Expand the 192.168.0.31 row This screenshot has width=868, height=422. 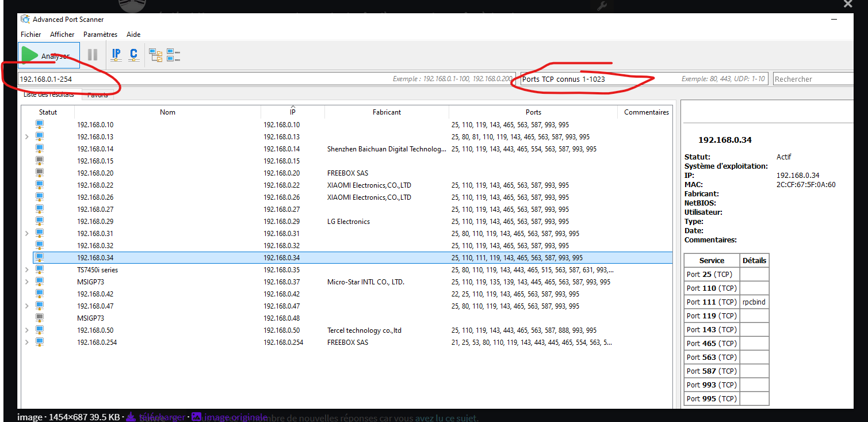[x=27, y=234]
